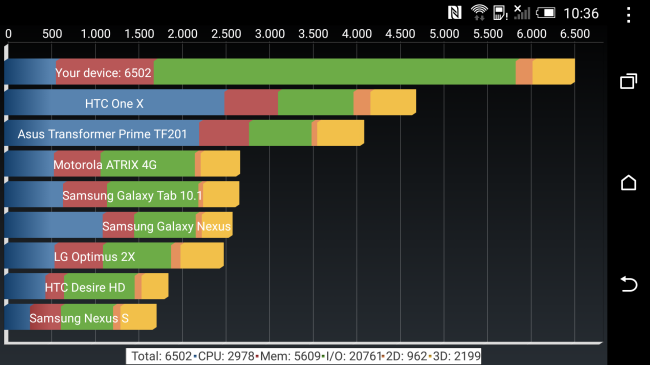Tap the SIM card alert icon

pos(500,13)
